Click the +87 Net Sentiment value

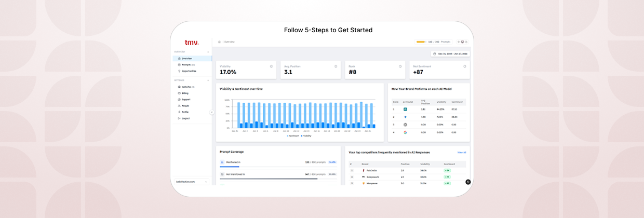pyautogui.click(x=419, y=72)
